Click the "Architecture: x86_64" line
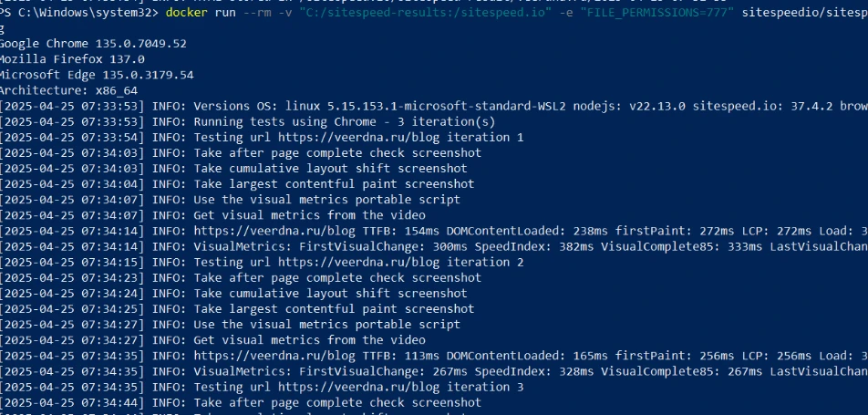 coord(68,90)
